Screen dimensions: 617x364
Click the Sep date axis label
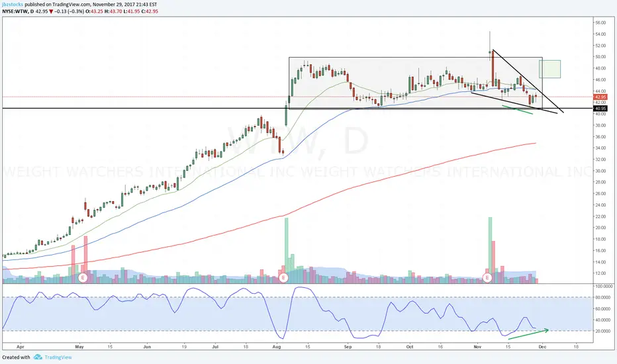pos(348,347)
